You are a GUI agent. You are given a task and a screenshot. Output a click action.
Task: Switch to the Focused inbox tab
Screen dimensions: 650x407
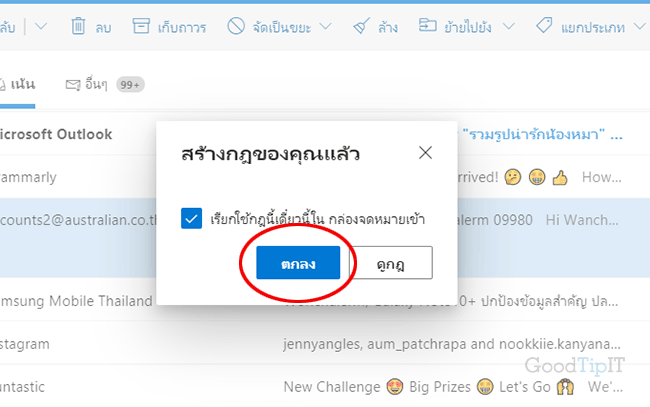coord(17,85)
